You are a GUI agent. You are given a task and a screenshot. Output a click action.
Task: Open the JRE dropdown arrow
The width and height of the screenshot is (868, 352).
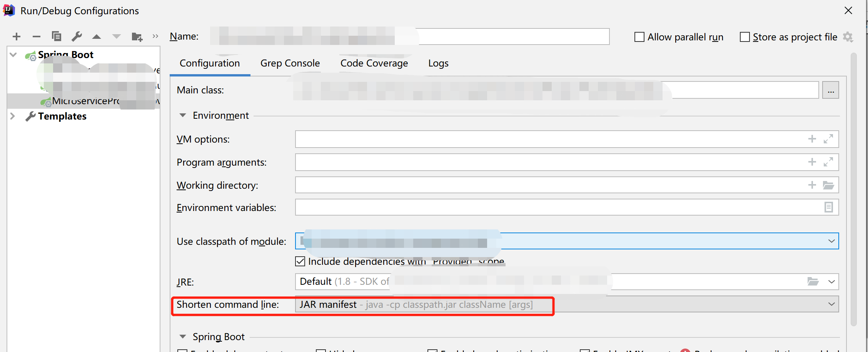(831, 282)
